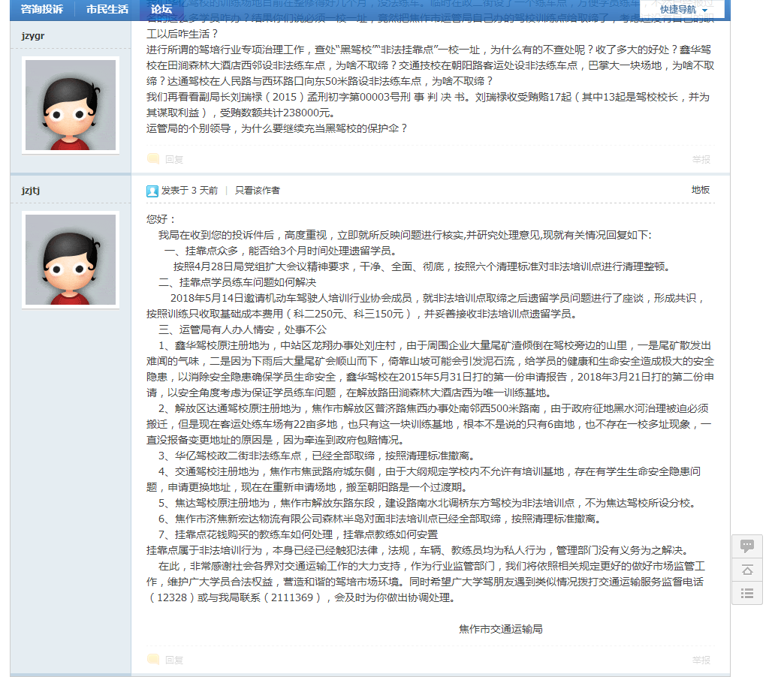Click the reply bubble icon under jzjtj's post
The width and height of the screenshot is (784, 677).
tap(153, 660)
